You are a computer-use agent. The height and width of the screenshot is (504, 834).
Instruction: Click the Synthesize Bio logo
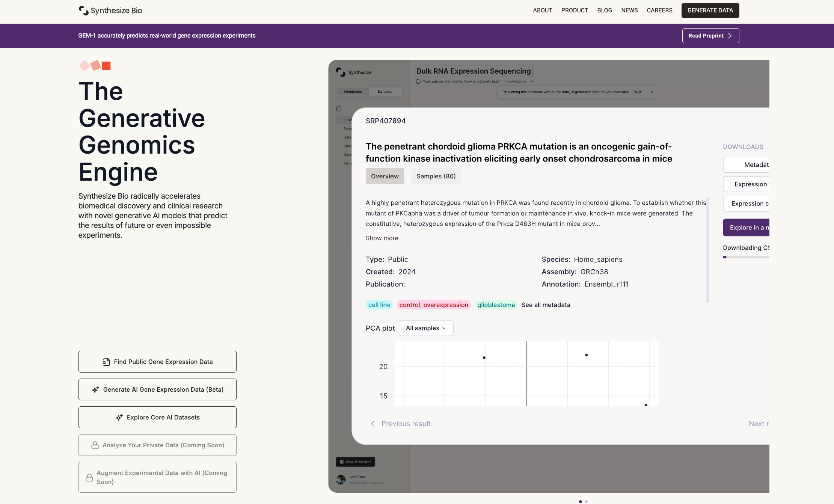(110, 11)
